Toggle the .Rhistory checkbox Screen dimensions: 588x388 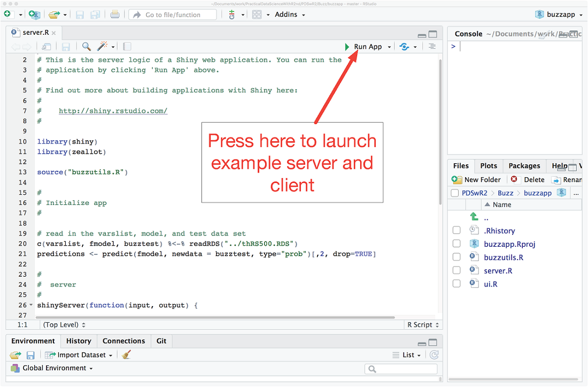[x=457, y=230]
